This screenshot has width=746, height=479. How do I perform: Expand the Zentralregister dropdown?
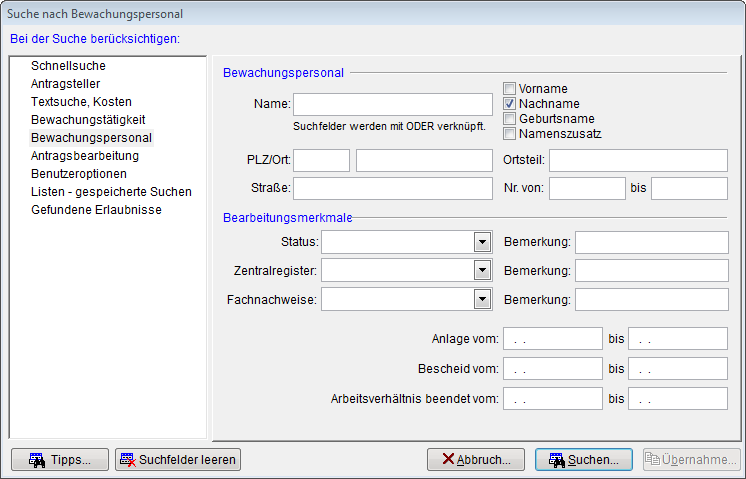tap(482, 270)
